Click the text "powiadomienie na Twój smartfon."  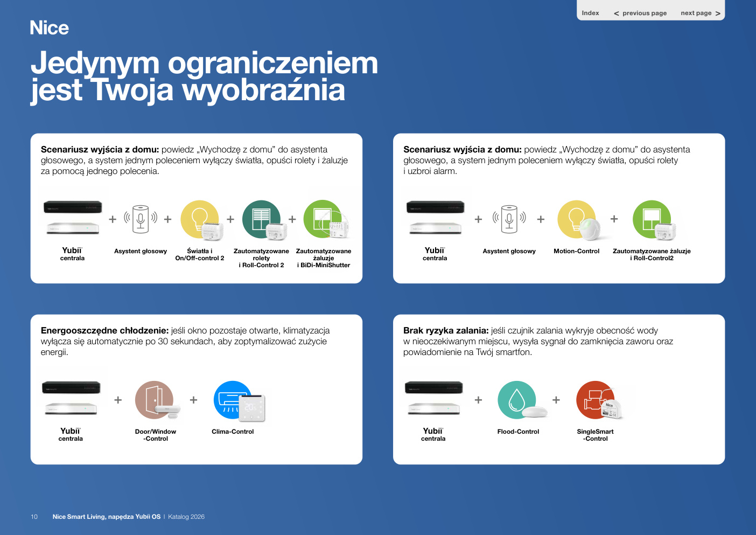click(x=467, y=352)
